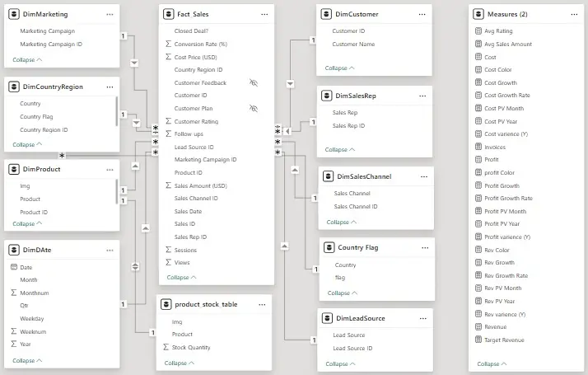Click the DimProduct table icon
Screen dimensions: 588x375
pyautogui.click(x=14, y=169)
